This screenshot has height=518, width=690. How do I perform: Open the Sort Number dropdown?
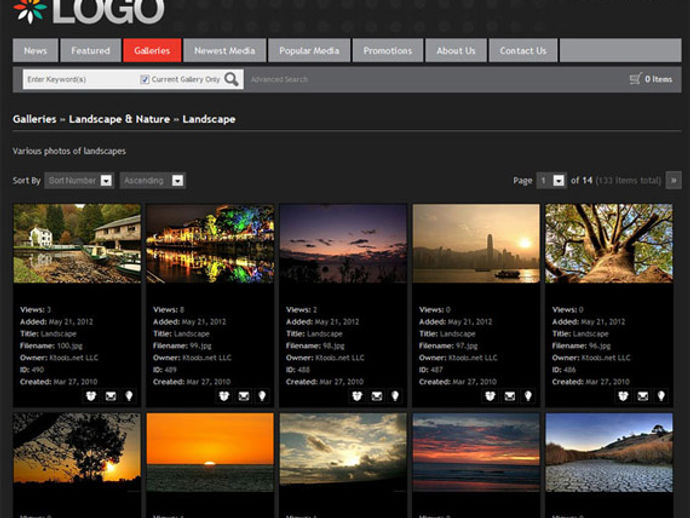point(79,180)
